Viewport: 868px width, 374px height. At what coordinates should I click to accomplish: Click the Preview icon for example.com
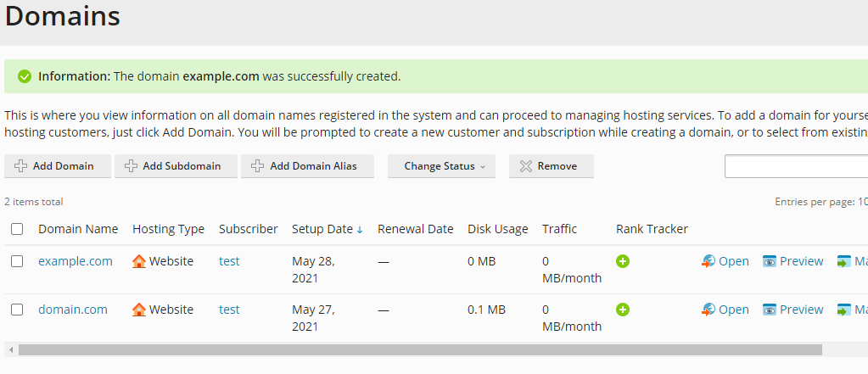pyautogui.click(x=770, y=262)
